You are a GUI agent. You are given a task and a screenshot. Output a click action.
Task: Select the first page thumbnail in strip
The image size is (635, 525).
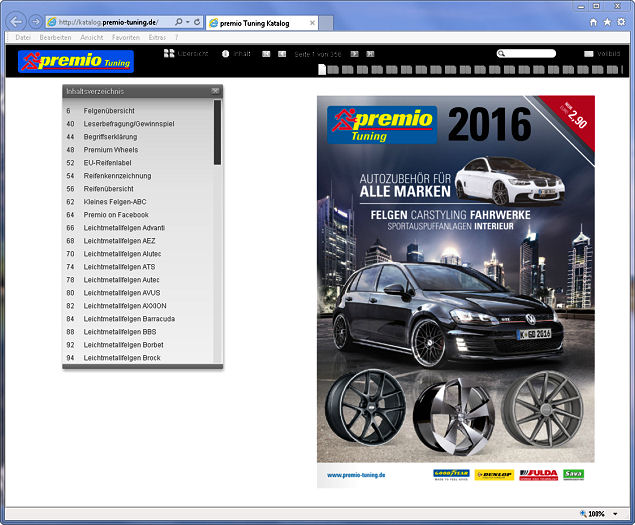pyautogui.click(x=322, y=69)
